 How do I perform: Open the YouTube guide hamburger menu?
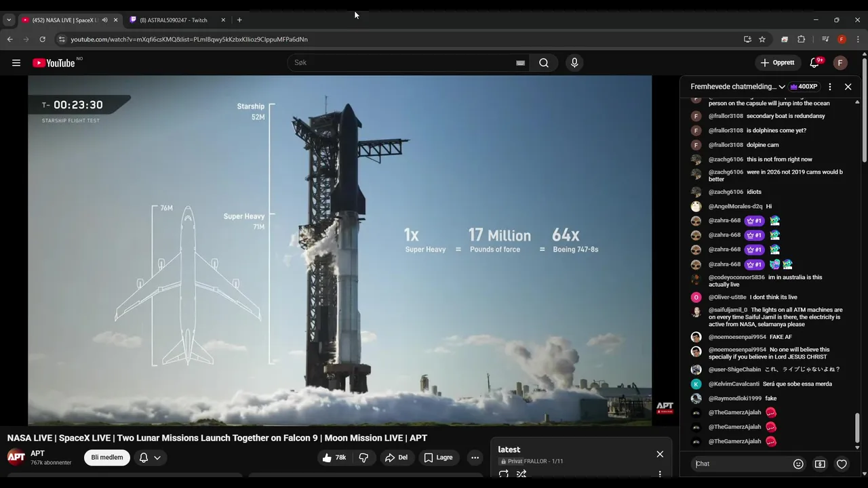coord(16,63)
